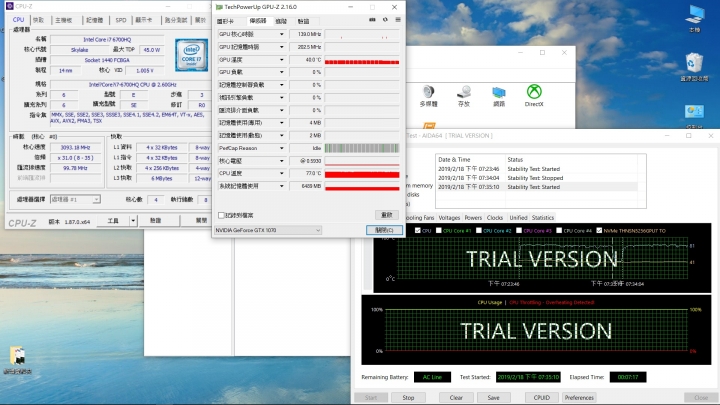Open the 主機板 mainboard tab in CPU-Z
Screen dimensions: 720x405
64,20
